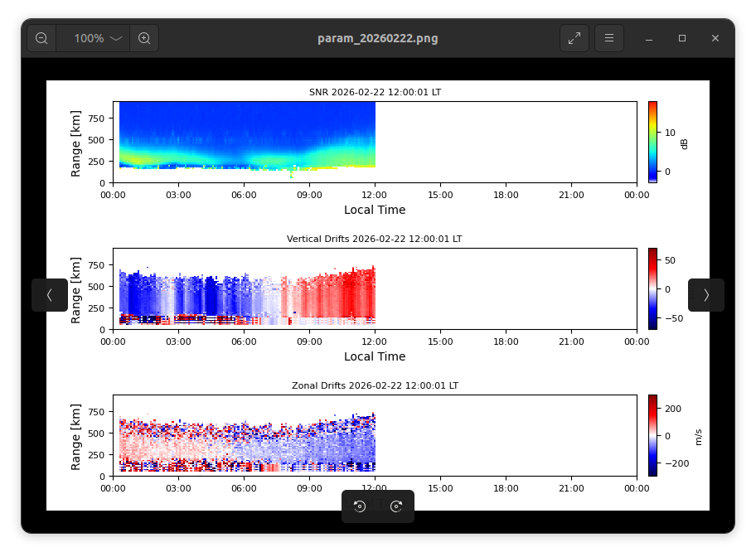Screen dimensions: 756x557
Task: Rotate the image counter-clockwise
Action: 360,506
